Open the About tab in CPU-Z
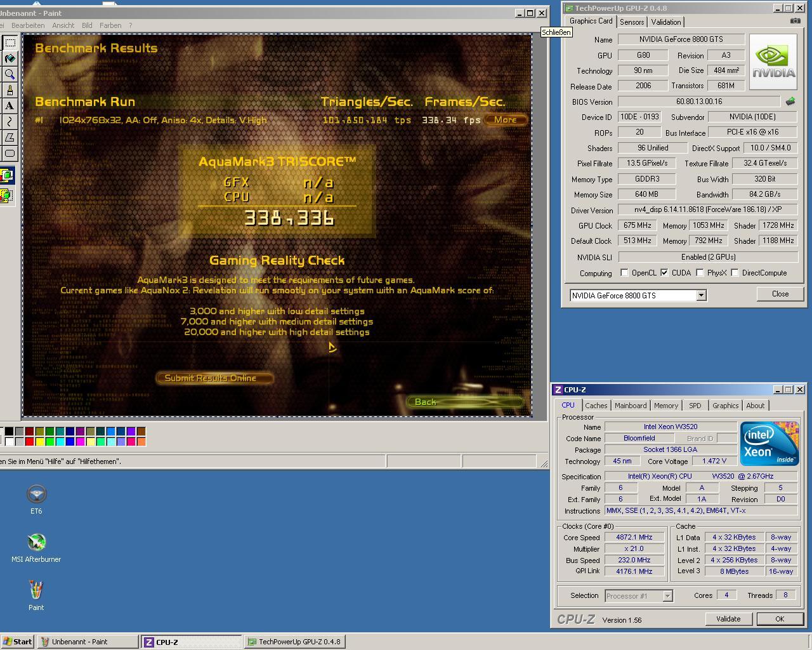 [x=755, y=406]
